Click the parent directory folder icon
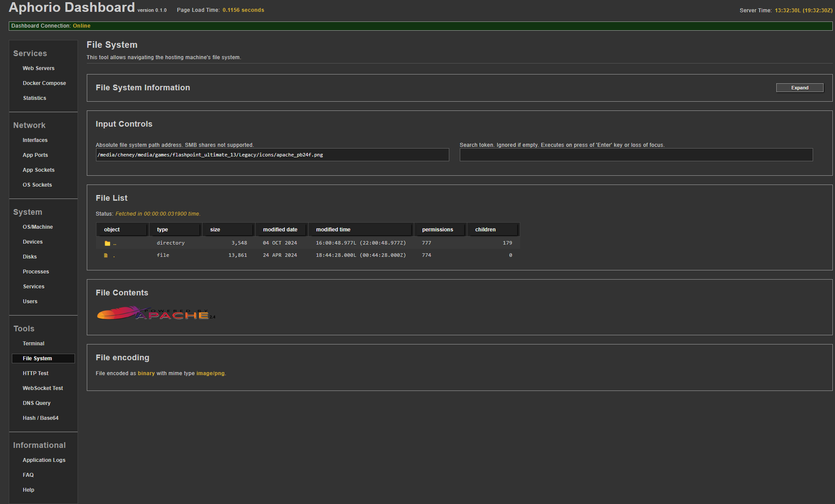 tap(107, 243)
